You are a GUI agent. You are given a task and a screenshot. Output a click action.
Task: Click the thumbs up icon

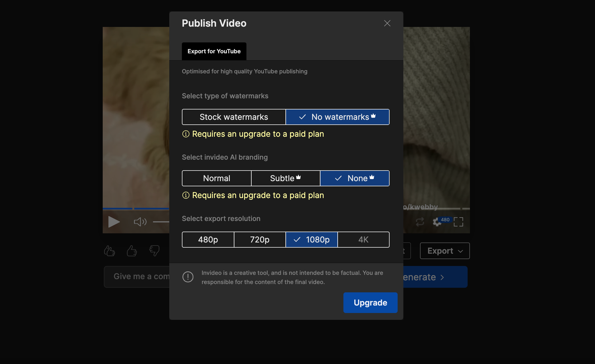[132, 251]
